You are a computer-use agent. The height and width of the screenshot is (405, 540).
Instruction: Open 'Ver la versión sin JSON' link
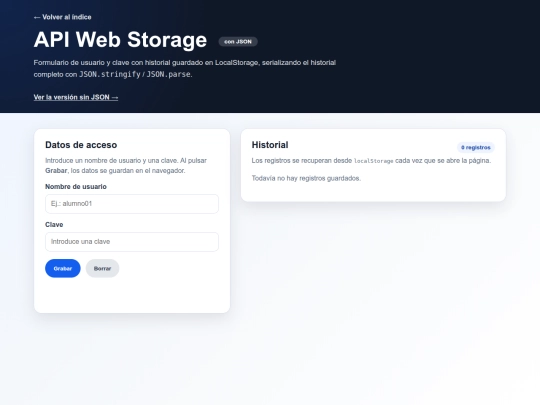(x=76, y=97)
